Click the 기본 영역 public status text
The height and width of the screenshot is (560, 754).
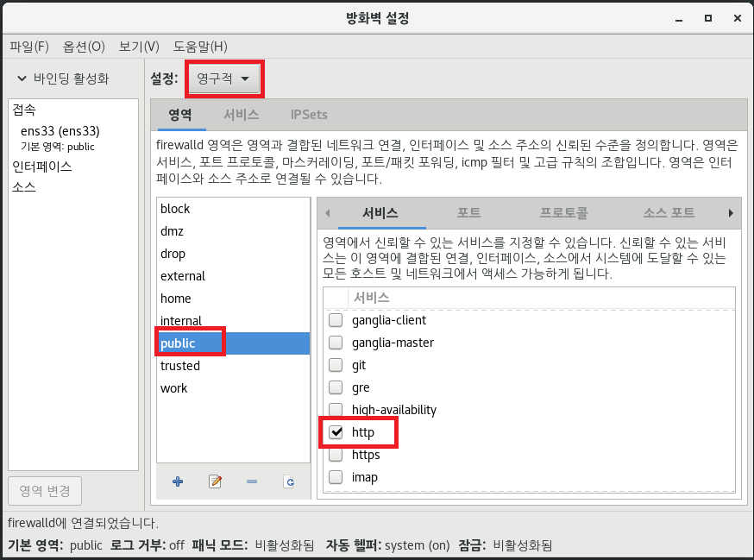click(55, 545)
